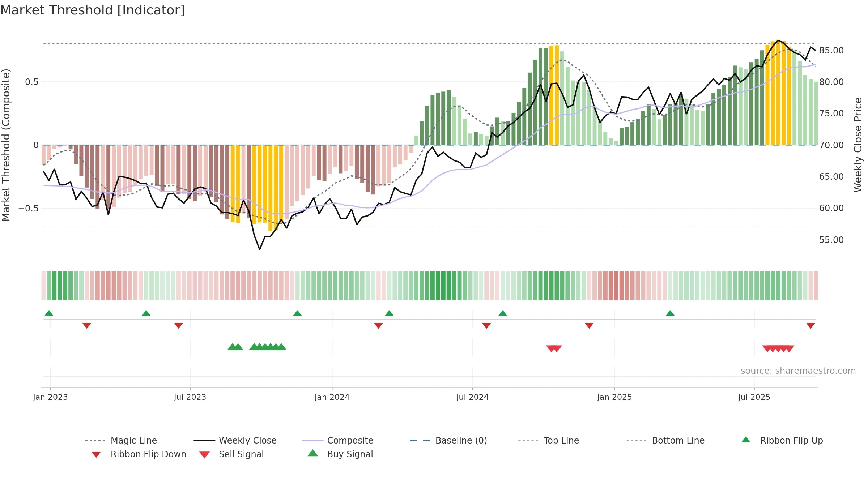The height and width of the screenshot is (488, 868).
Task: Click the 70.00 price axis label
Action: 831,145
